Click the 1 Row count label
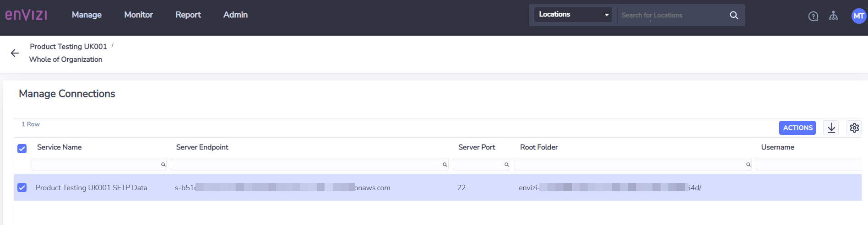This screenshot has height=225, width=868. click(x=31, y=124)
